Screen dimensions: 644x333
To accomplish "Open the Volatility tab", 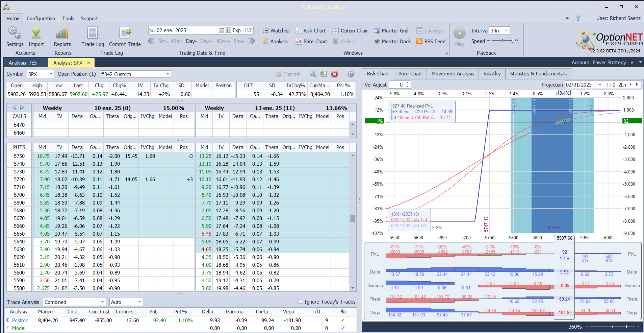I will coord(492,74).
